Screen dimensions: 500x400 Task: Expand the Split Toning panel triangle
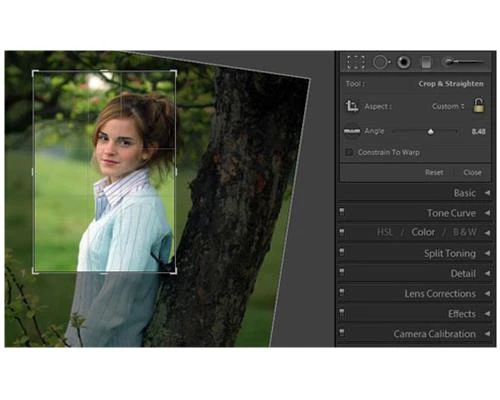click(x=487, y=253)
